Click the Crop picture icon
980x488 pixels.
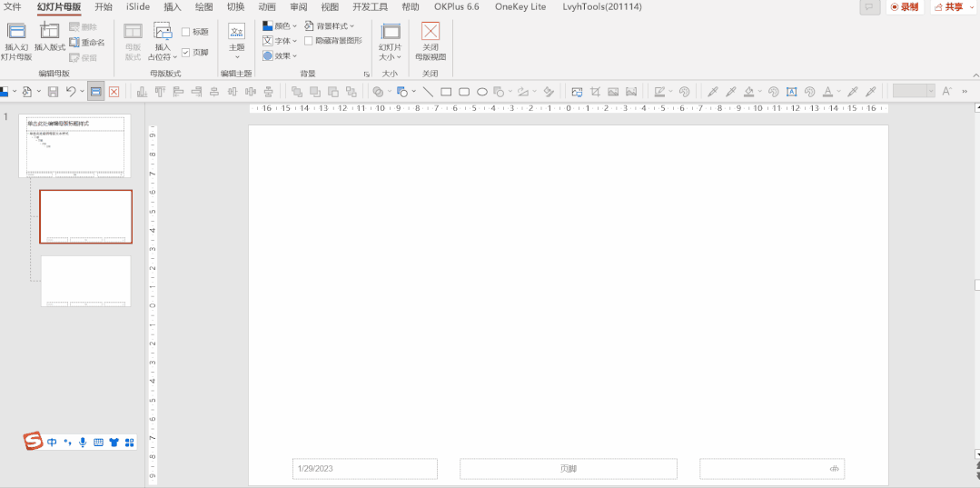[x=595, y=92]
